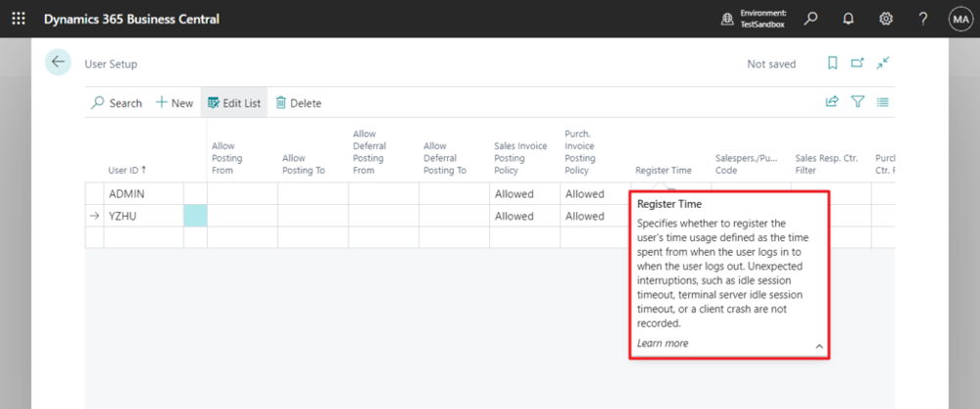Open the filter pane
Image resolution: width=980 pixels, height=409 pixels.
(858, 102)
